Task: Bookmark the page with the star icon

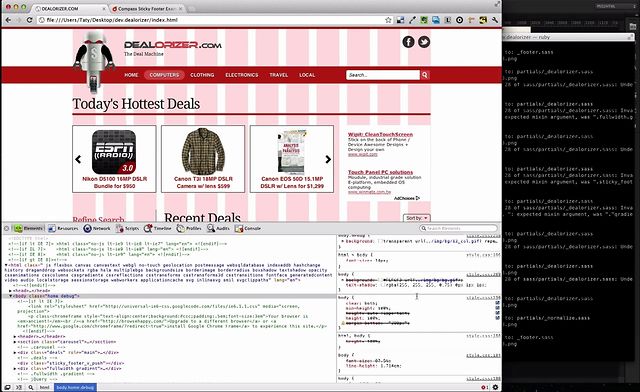Action: 388,20
